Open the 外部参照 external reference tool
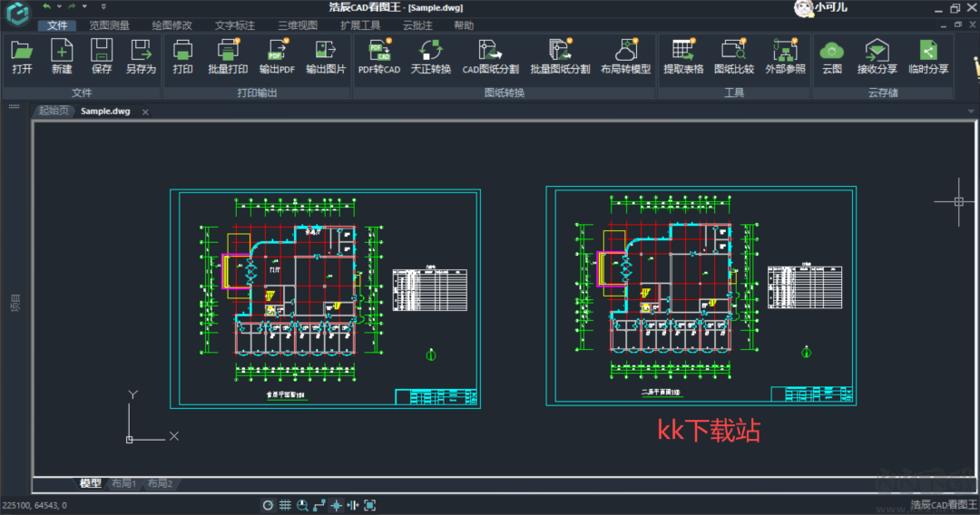 tap(785, 56)
